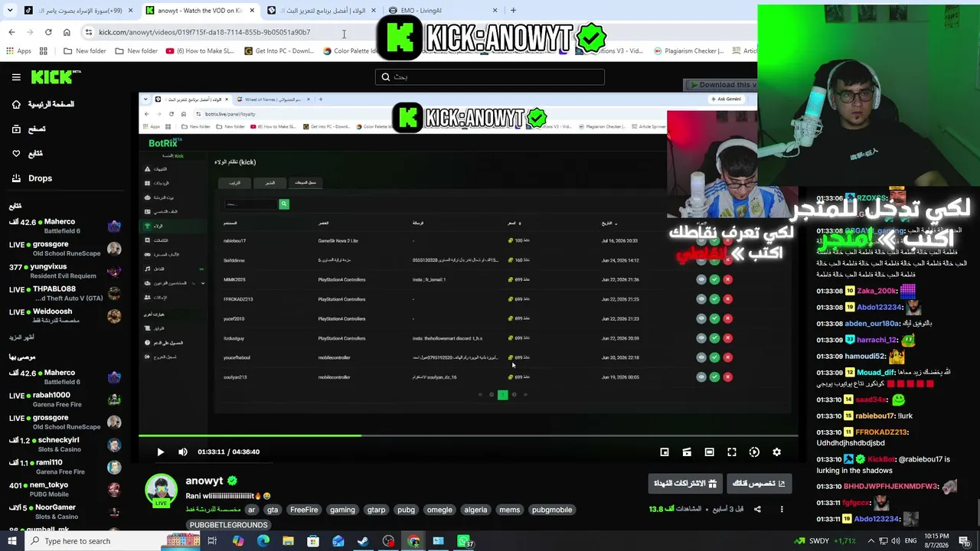Click harrachi_12 username in chat
The width and height of the screenshot is (980, 551).
click(x=877, y=340)
